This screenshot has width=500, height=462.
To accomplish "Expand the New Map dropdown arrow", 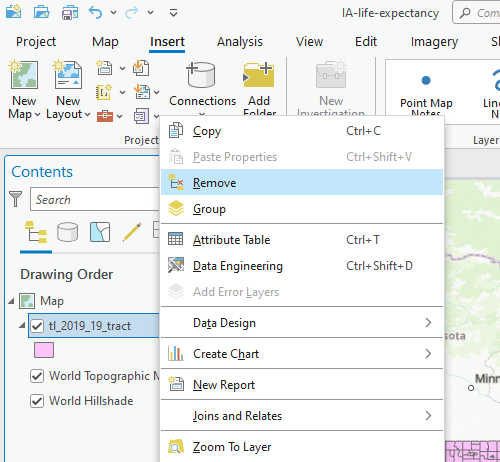I will tap(38, 115).
